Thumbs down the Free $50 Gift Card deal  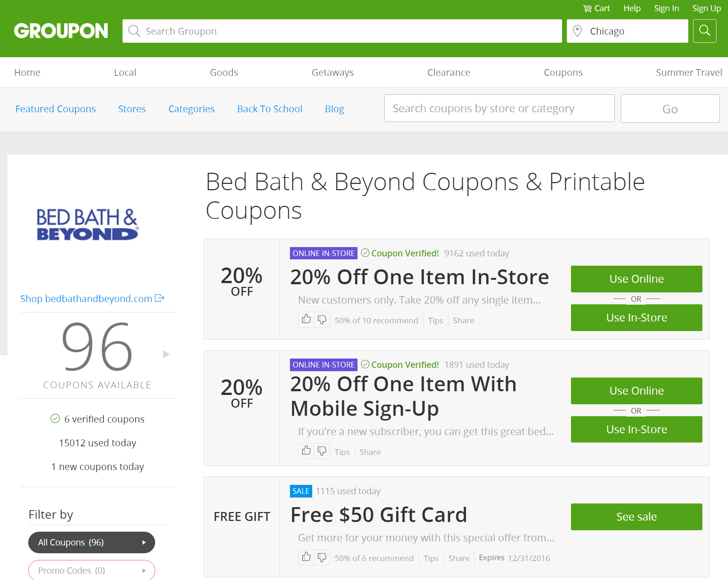click(322, 557)
